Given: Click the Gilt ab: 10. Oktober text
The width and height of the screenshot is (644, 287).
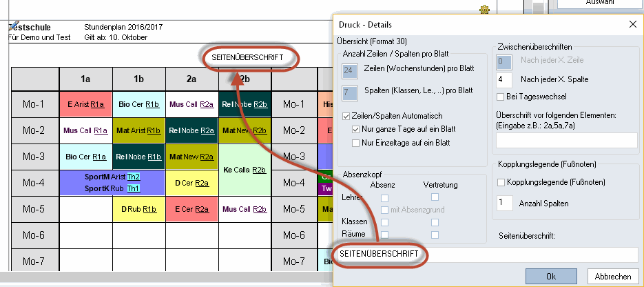Looking at the screenshot, I should [x=116, y=37].
